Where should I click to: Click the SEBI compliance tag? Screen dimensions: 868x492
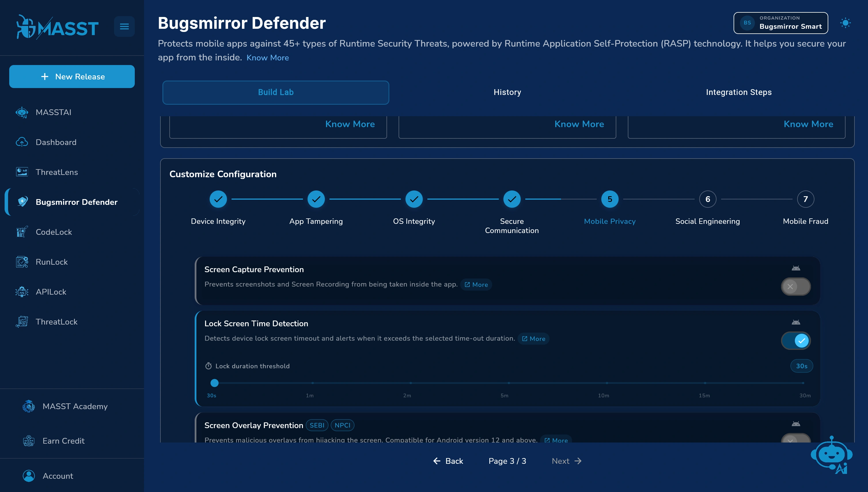(x=317, y=425)
